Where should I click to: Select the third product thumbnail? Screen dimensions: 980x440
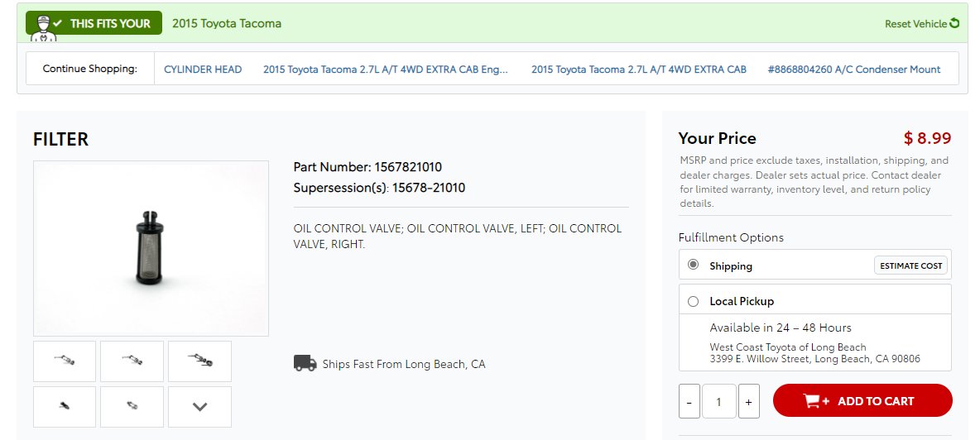[x=199, y=361]
